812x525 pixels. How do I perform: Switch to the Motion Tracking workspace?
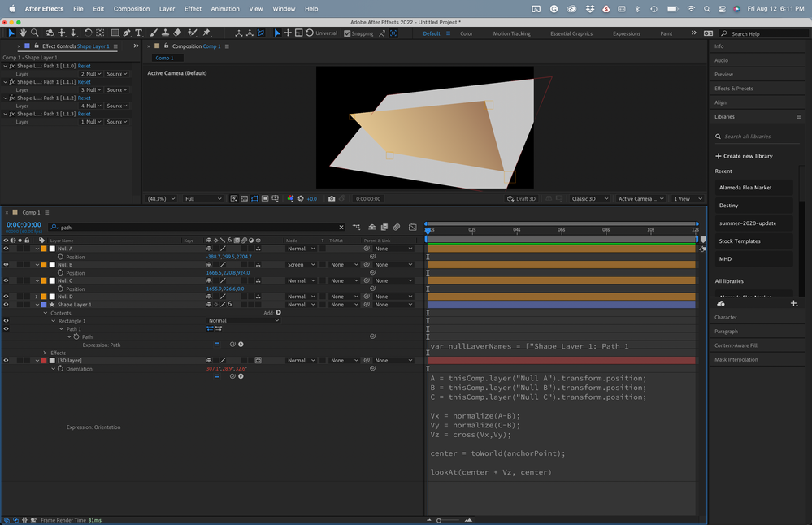(x=511, y=33)
